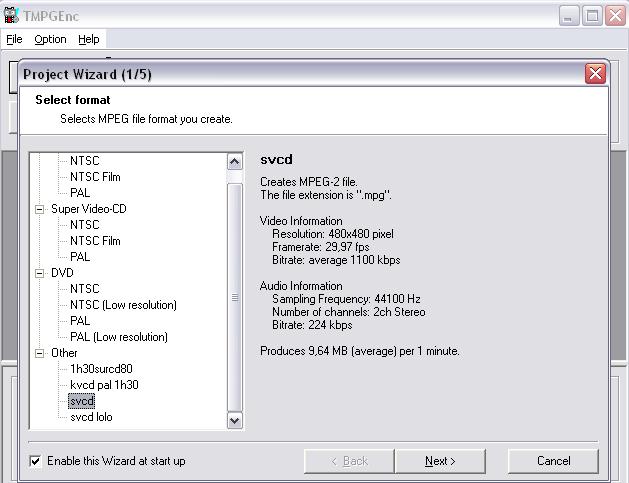
Task: Open the Help menu
Action: pyautogui.click(x=89, y=39)
